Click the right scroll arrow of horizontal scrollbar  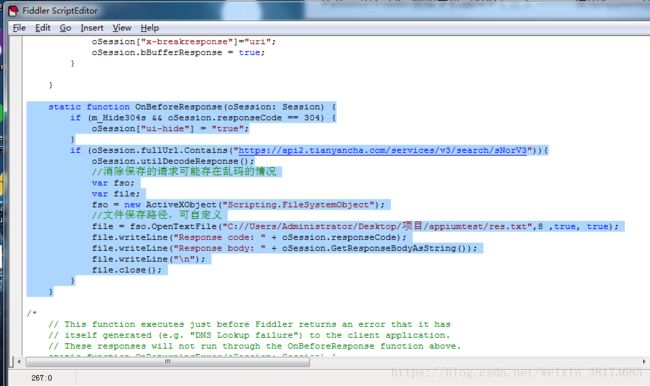644,362
